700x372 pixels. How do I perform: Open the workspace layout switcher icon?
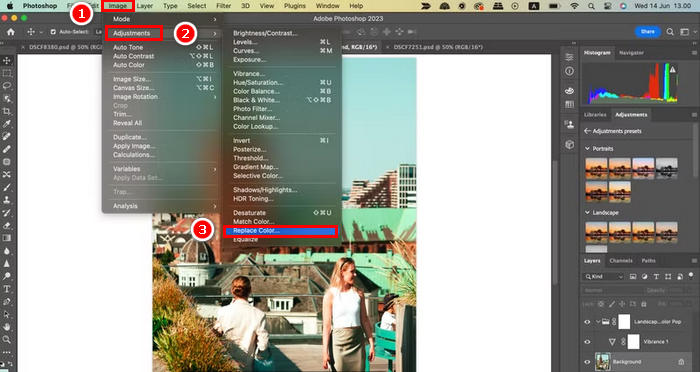(x=684, y=32)
